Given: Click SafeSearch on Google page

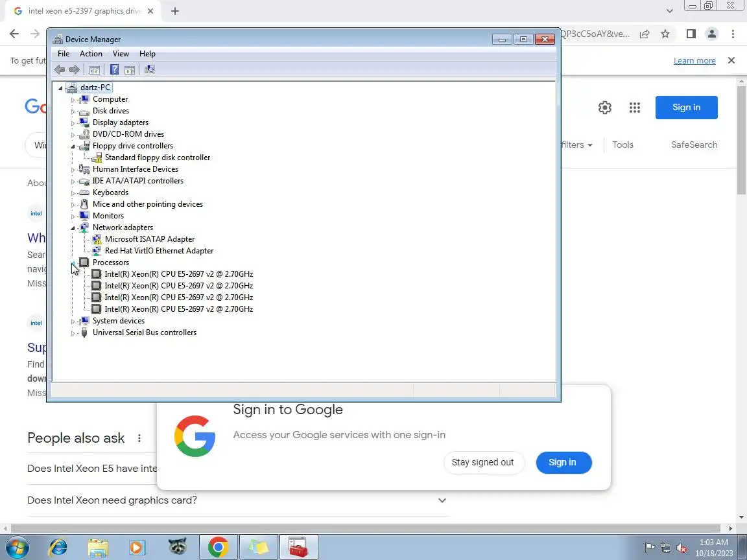Looking at the screenshot, I should tap(694, 145).
